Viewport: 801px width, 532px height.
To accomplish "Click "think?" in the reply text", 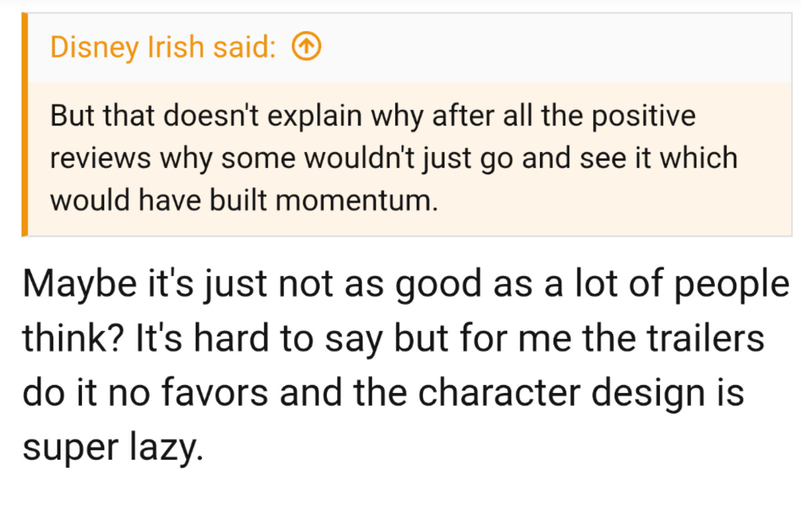I will 74,338.
